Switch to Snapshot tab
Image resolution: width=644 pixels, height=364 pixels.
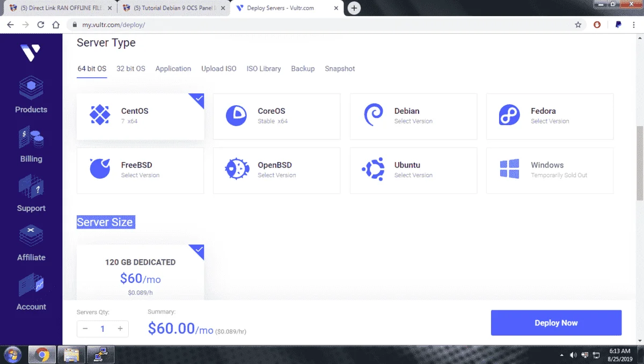[340, 69]
